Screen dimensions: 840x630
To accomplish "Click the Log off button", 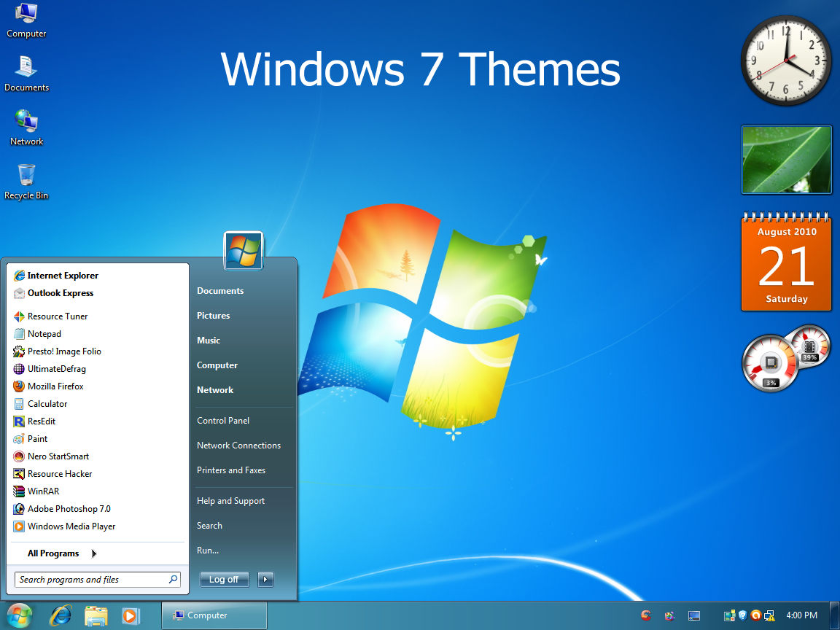I will (x=225, y=580).
